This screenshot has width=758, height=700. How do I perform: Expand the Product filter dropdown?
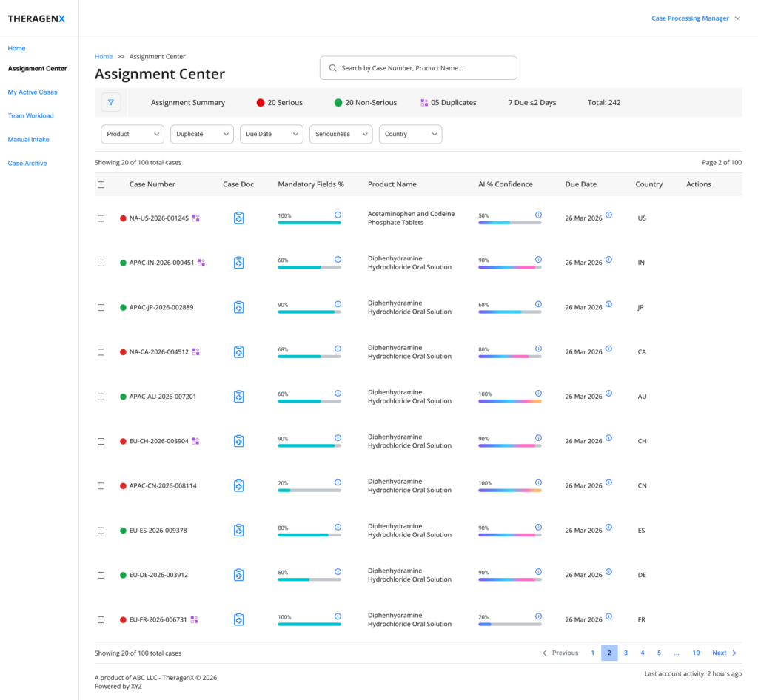[133, 134]
